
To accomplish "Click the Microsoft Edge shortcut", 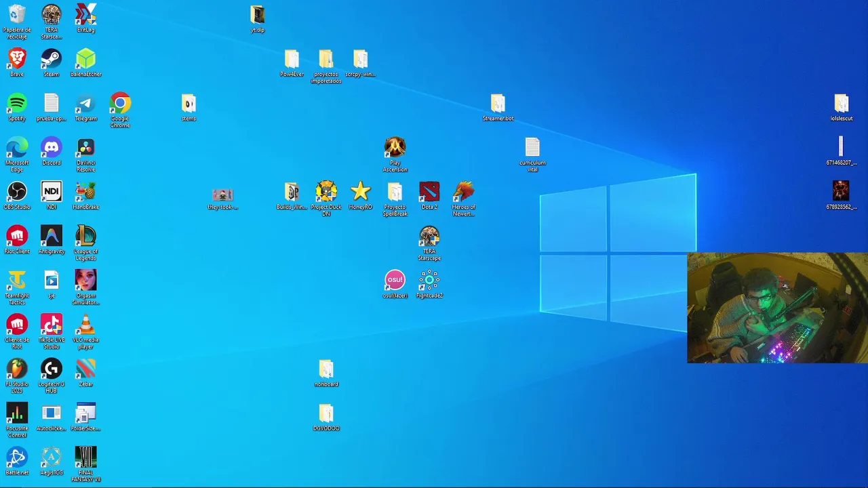I will (17, 147).
